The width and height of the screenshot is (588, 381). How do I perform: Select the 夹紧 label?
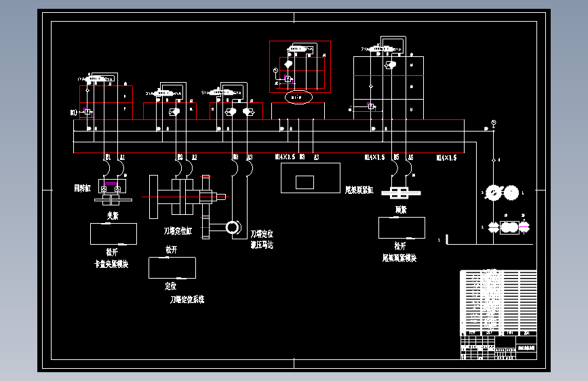[x=113, y=216]
